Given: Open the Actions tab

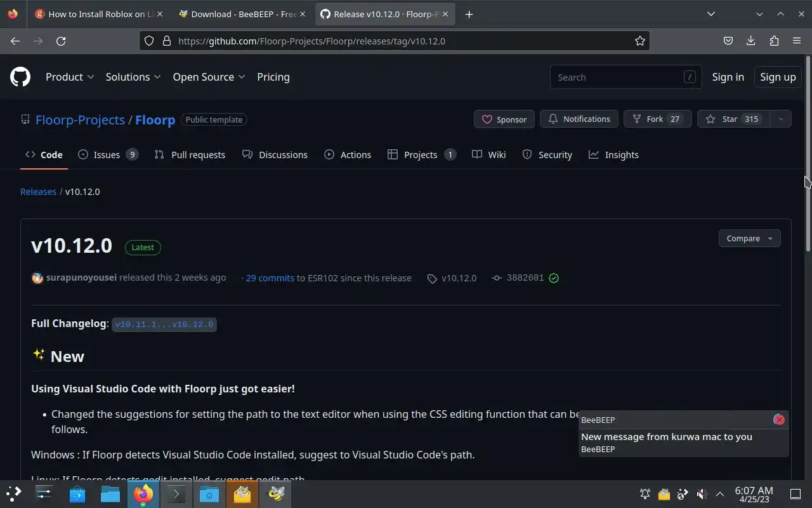Looking at the screenshot, I should coord(348,155).
